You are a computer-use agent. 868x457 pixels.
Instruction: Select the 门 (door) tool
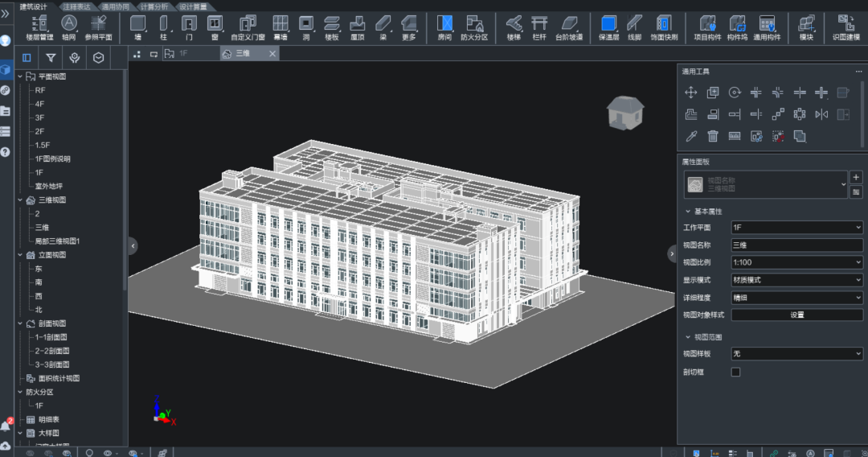(190, 27)
